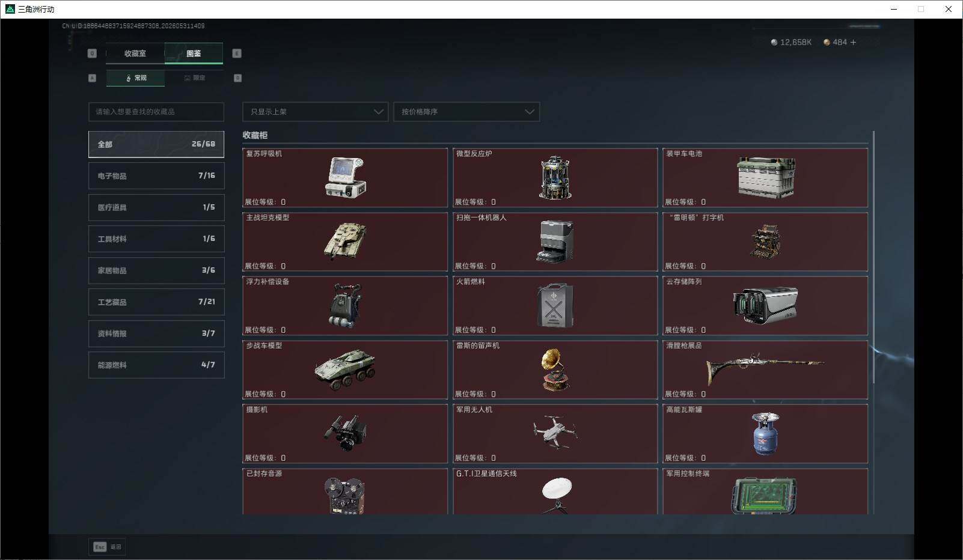Filter by 电子物品 category
The height and width of the screenshot is (560, 963).
[x=156, y=175]
